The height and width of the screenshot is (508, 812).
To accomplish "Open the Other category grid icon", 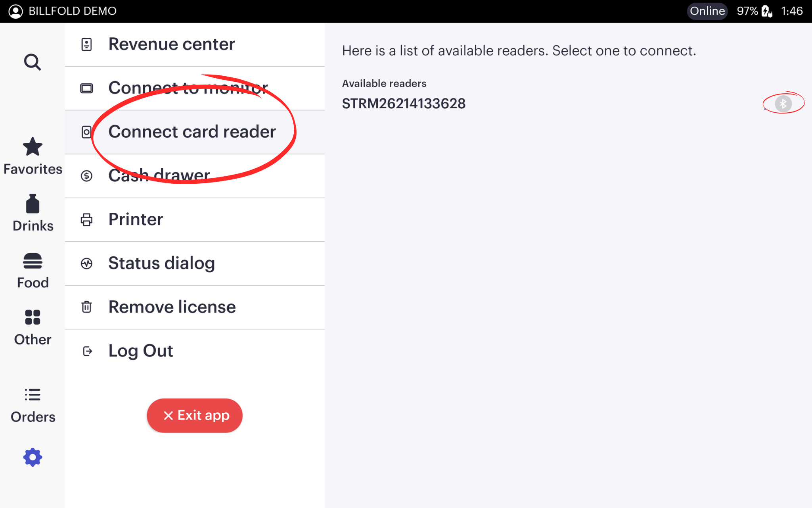I will pyautogui.click(x=33, y=317).
